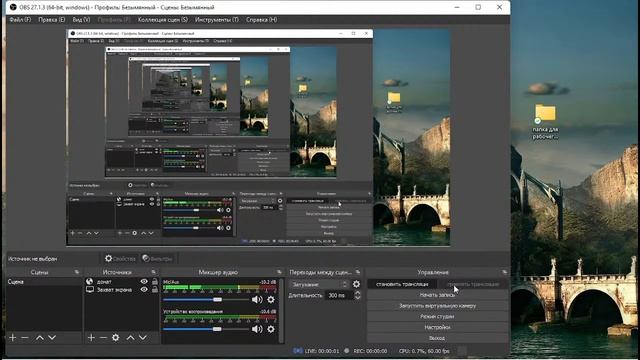Open transition properties gear icon
Screen dimensions: 640x360
pos(356,284)
